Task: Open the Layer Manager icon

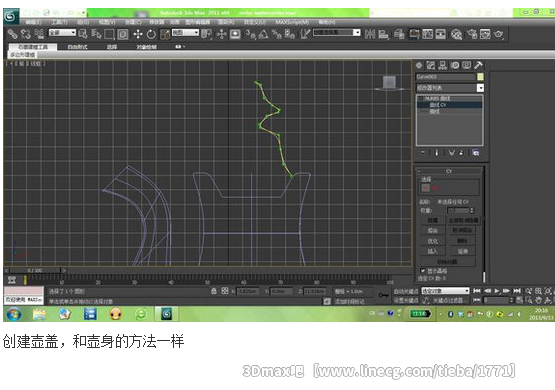Action: coord(399,34)
